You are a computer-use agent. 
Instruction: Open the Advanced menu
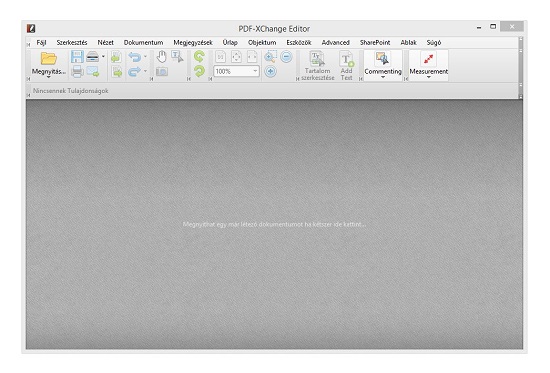336,42
